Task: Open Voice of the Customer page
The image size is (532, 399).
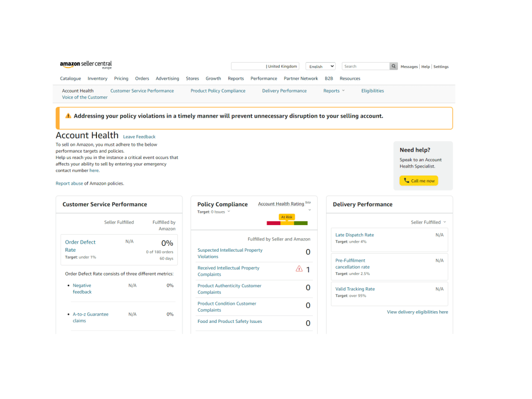Action: coord(85,97)
